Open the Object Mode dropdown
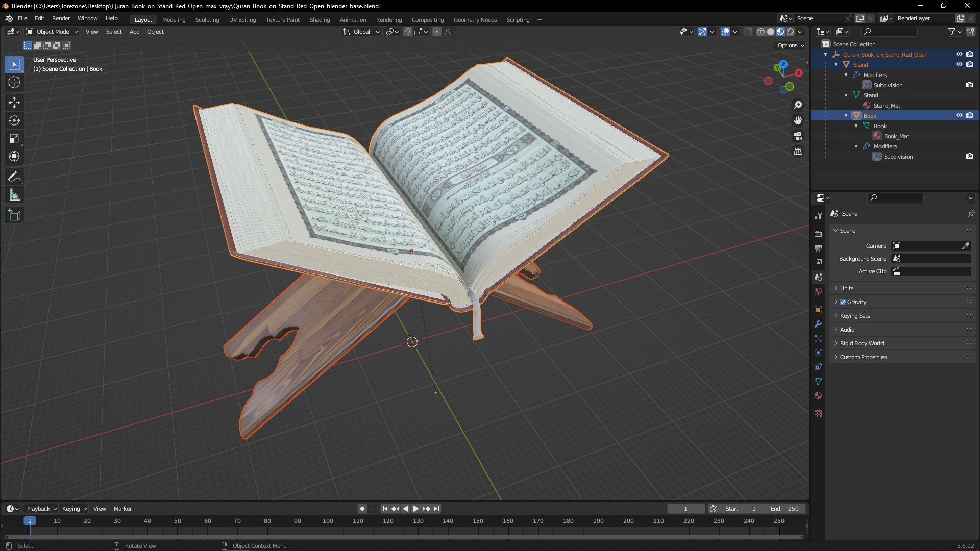This screenshot has height=551, width=980. point(52,32)
